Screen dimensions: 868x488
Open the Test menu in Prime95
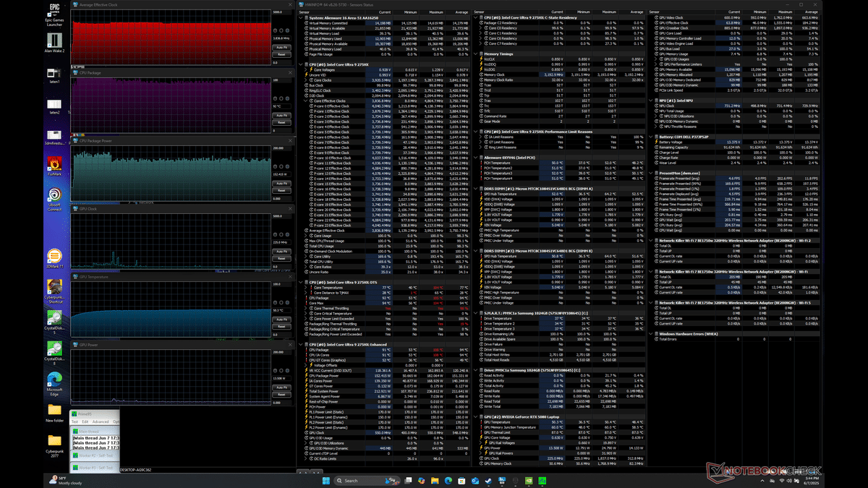tap(75, 421)
